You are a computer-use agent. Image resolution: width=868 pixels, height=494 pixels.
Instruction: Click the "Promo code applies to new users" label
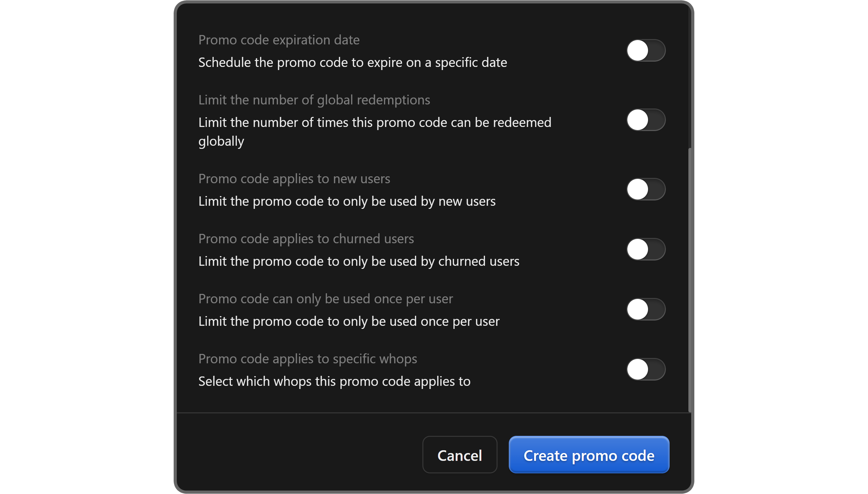[294, 179]
